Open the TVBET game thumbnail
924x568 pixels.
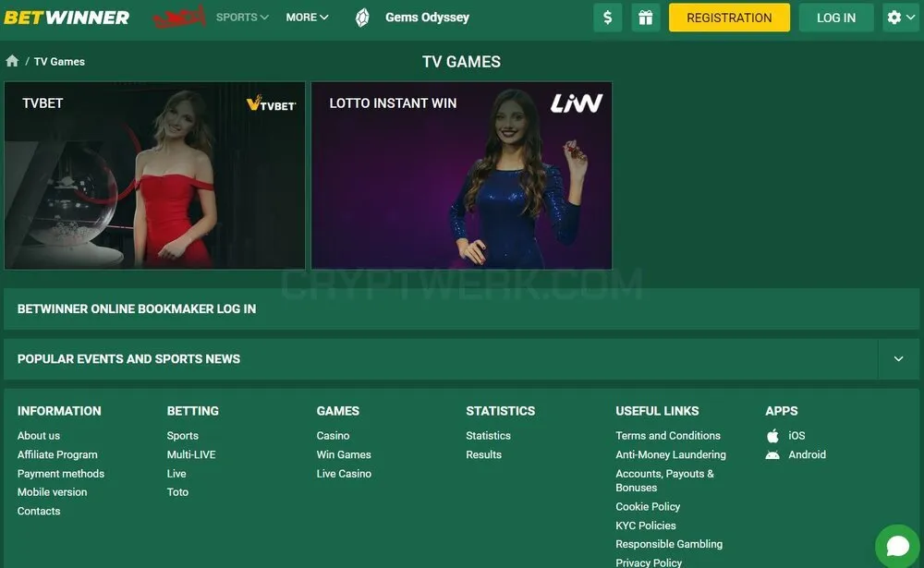click(155, 175)
